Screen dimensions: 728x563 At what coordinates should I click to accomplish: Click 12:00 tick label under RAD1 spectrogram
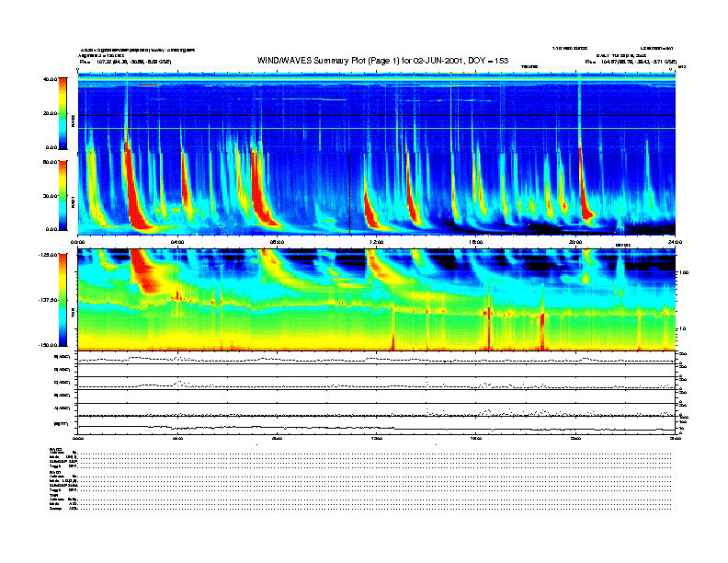coord(377,242)
